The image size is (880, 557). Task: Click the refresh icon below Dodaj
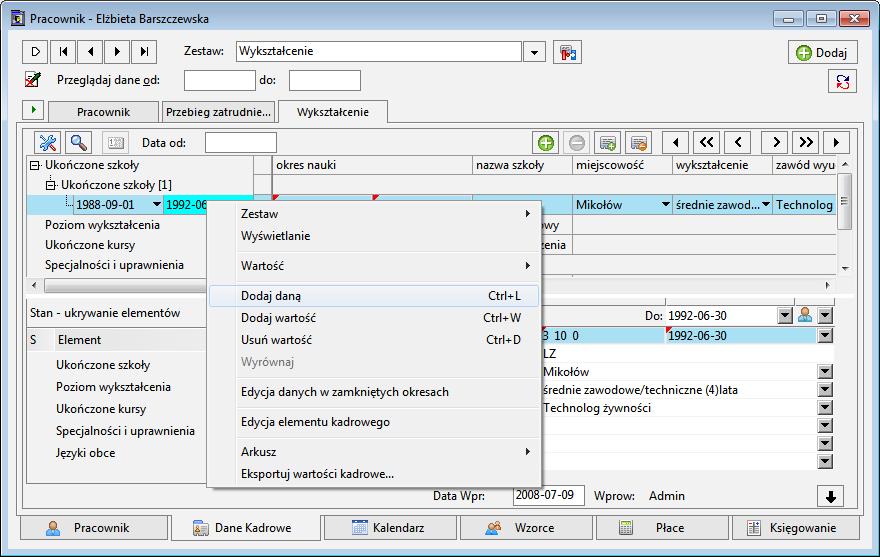(x=842, y=81)
